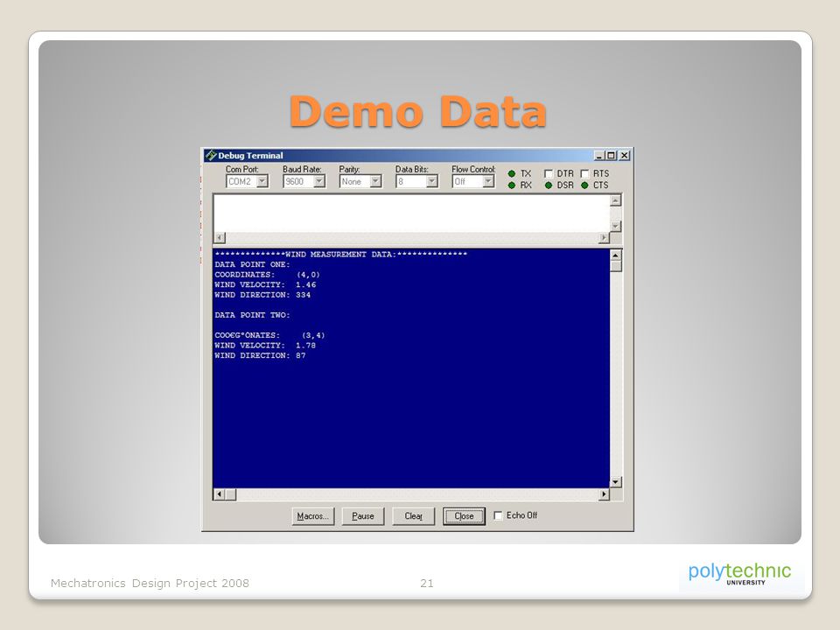Minimize the Debug Terminal window

coord(600,156)
